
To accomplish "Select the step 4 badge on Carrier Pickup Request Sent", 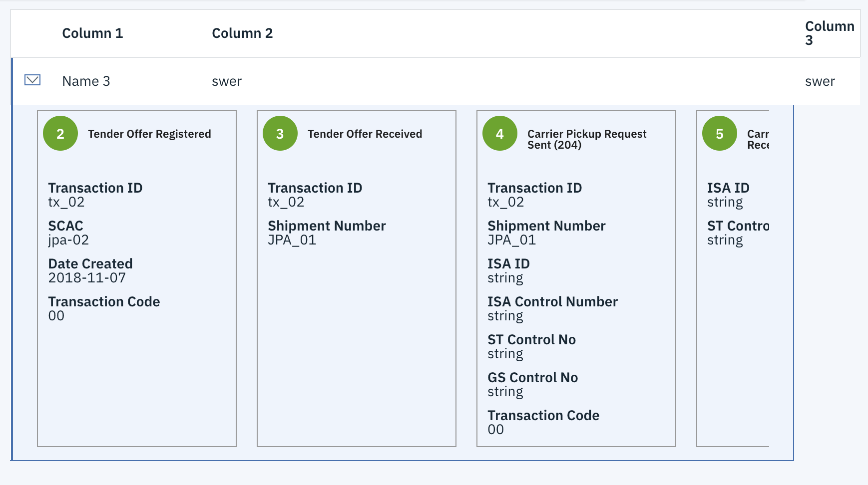I will pos(500,133).
